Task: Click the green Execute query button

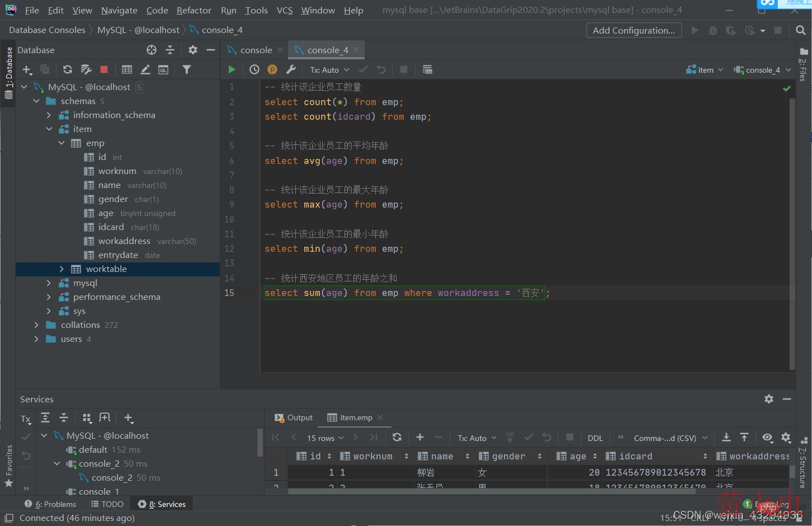Action: pos(232,69)
